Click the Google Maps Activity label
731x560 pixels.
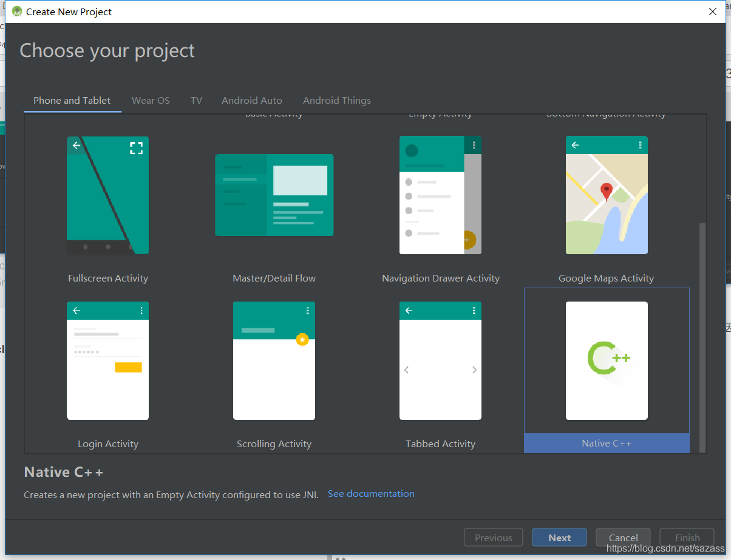tap(607, 278)
